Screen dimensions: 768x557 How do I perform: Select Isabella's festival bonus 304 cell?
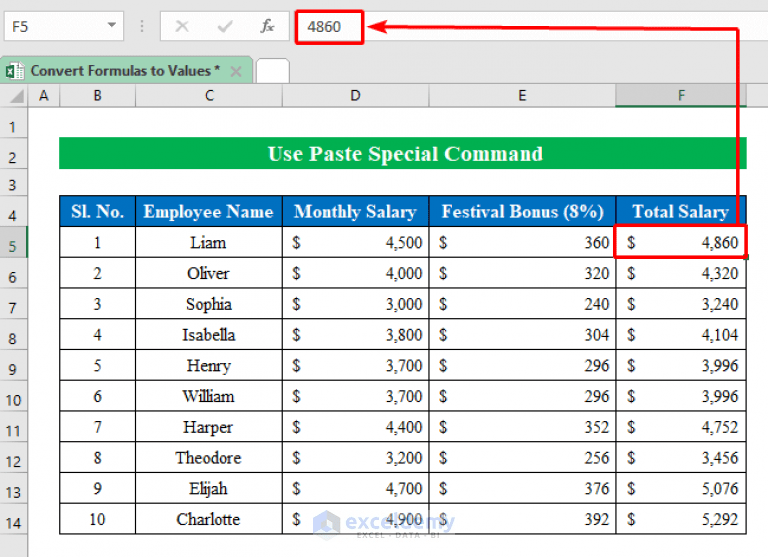tap(522, 335)
